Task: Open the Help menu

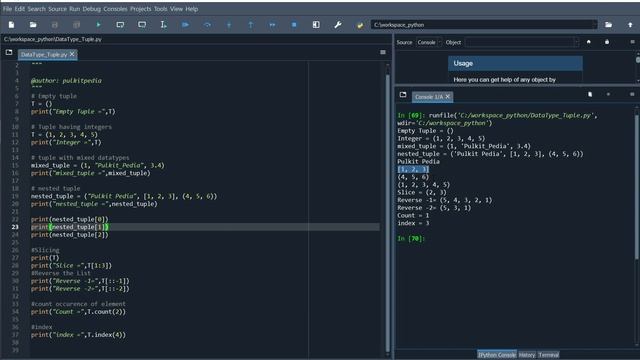Action: tap(191, 9)
